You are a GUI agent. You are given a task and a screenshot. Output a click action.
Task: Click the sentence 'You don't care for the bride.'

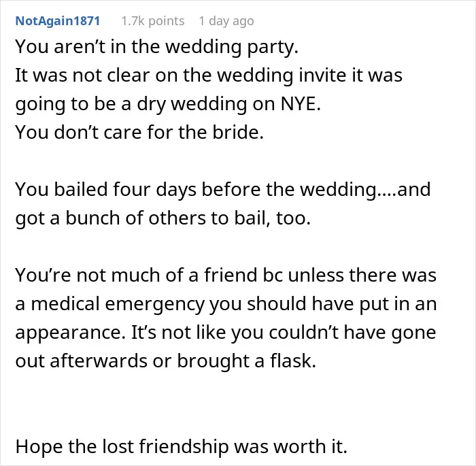(x=139, y=133)
